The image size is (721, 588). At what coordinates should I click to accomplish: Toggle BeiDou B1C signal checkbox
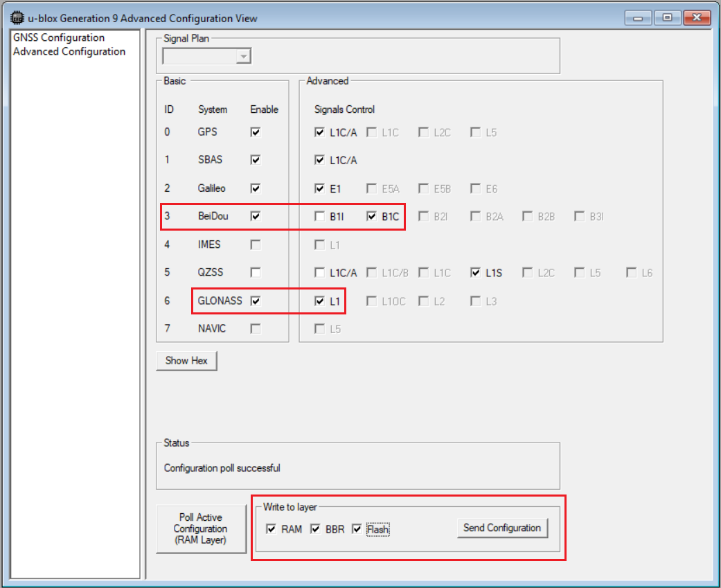[x=371, y=216]
